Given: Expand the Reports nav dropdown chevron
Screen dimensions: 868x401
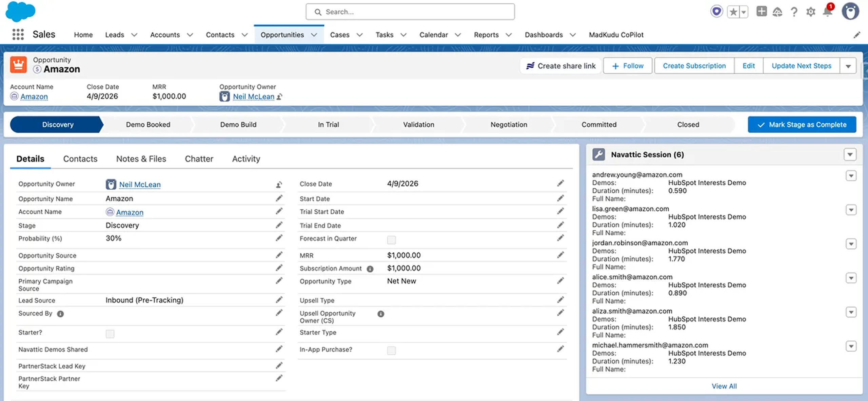Looking at the screenshot, I should coord(509,35).
